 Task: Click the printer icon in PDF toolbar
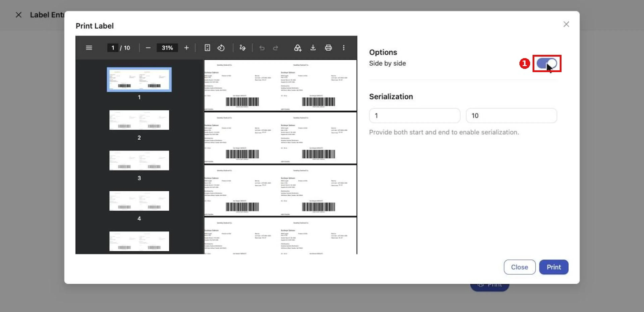tap(328, 48)
